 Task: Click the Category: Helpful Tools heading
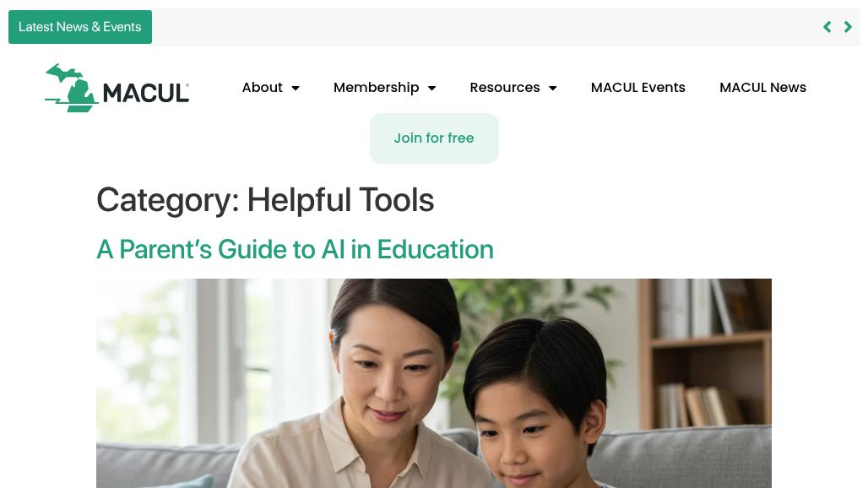(x=265, y=200)
